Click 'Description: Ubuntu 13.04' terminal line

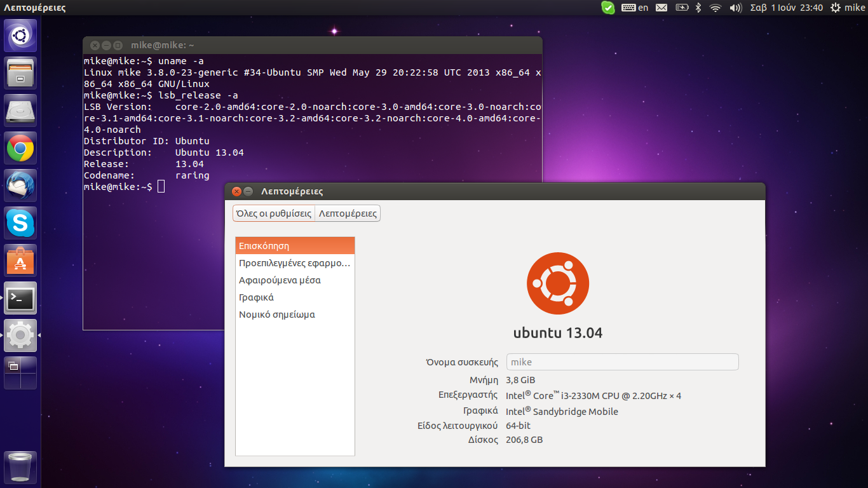pyautogui.click(x=164, y=152)
